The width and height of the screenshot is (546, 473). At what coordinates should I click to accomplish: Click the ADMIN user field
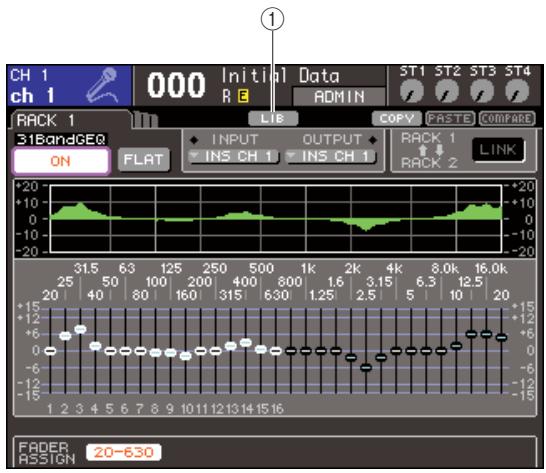[339, 96]
